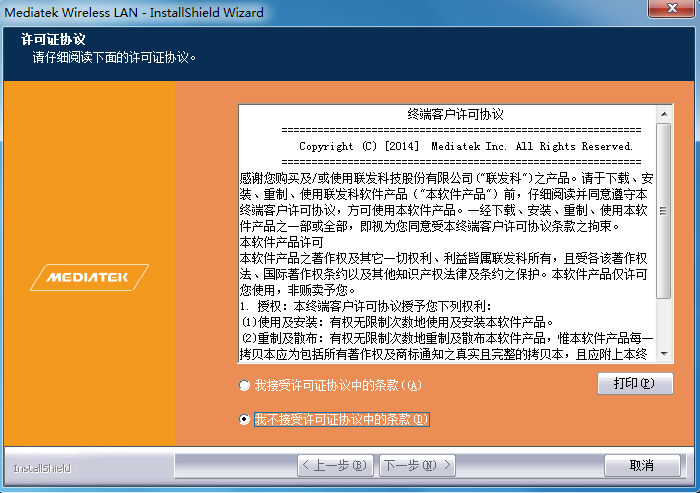Screen dimensions: 700x493
Task: Click the 请仔细阅读下面的许可证协议 subtitle
Action: pos(114,58)
